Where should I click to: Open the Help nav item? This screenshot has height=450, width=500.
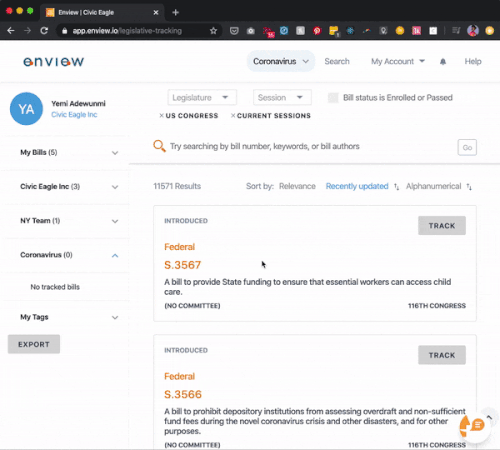(x=473, y=61)
